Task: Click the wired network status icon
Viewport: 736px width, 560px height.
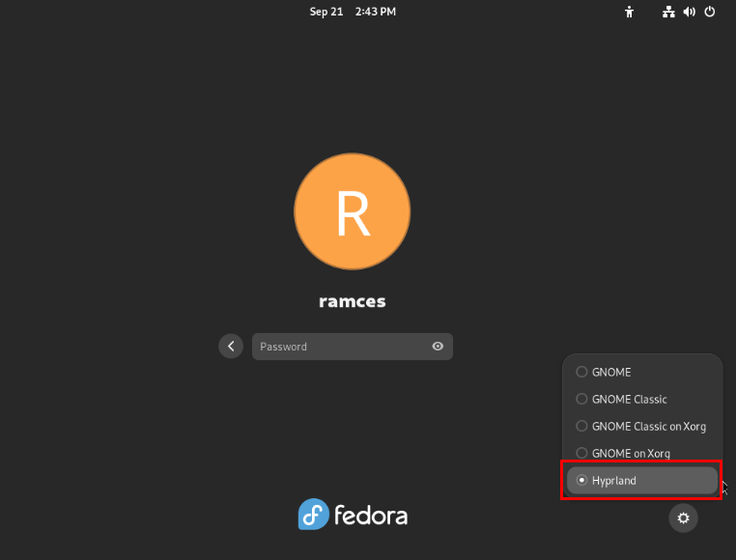Action: click(x=668, y=12)
